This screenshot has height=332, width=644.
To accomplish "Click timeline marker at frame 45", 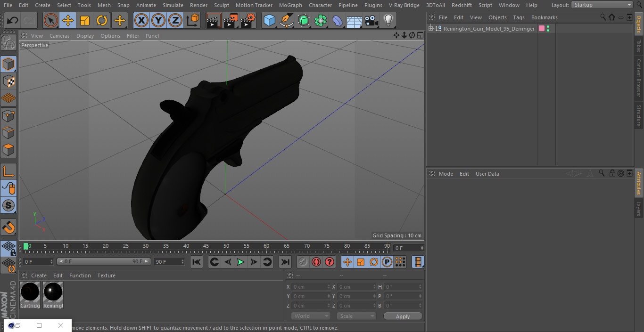I will [206, 246].
